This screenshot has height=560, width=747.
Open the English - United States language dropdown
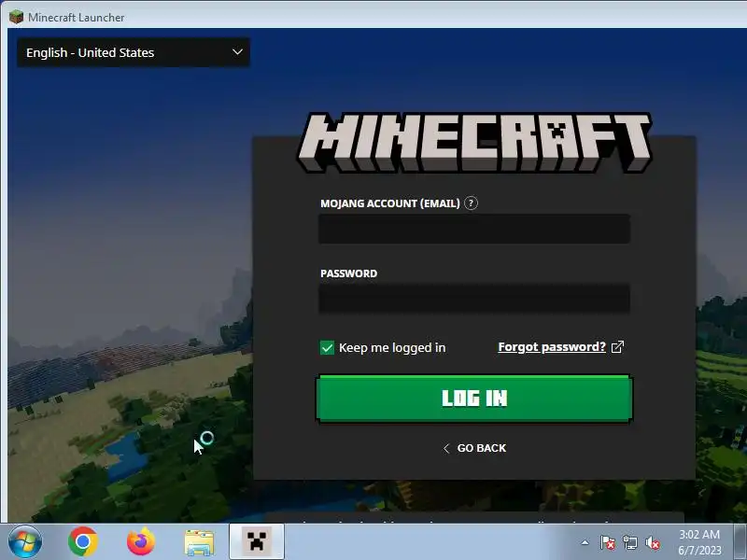pyautogui.click(x=133, y=52)
